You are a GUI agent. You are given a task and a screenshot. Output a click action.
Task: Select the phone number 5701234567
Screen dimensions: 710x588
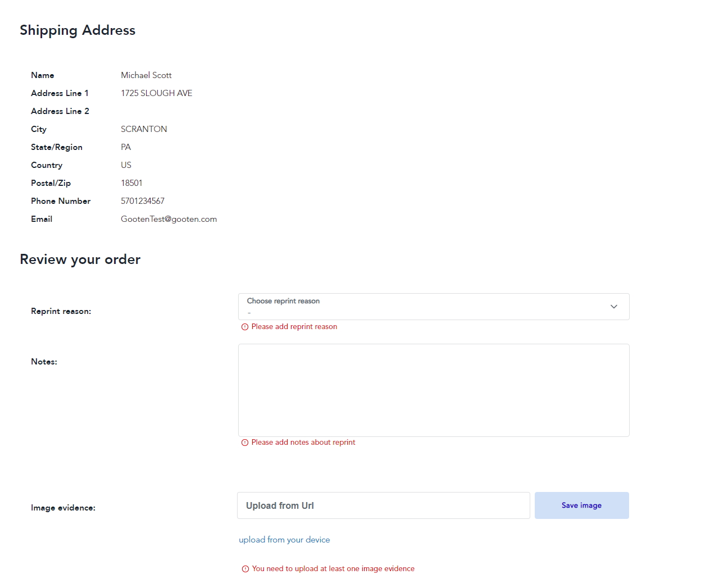pos(143,201)
